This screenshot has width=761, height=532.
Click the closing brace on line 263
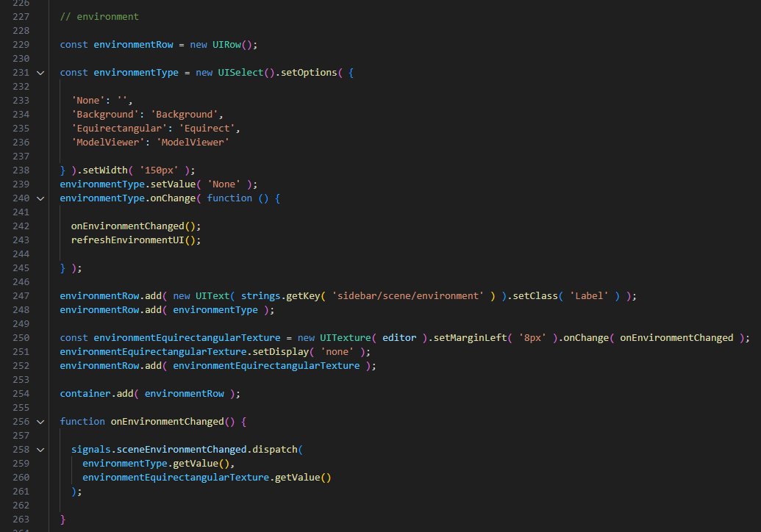click(62, 520)
